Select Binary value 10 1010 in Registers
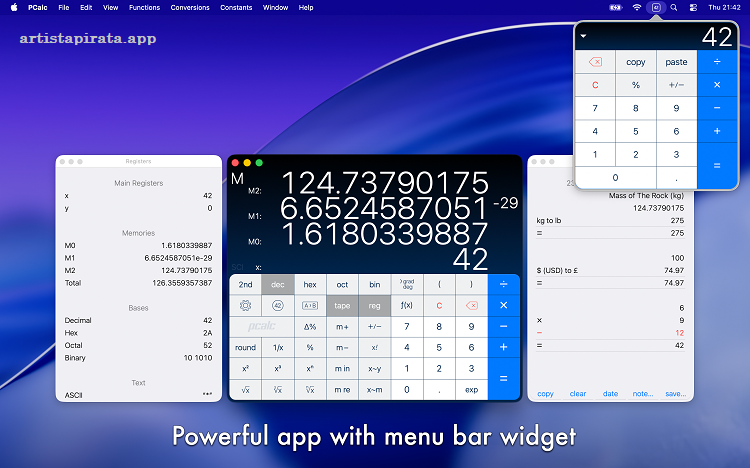 (198, 357)
